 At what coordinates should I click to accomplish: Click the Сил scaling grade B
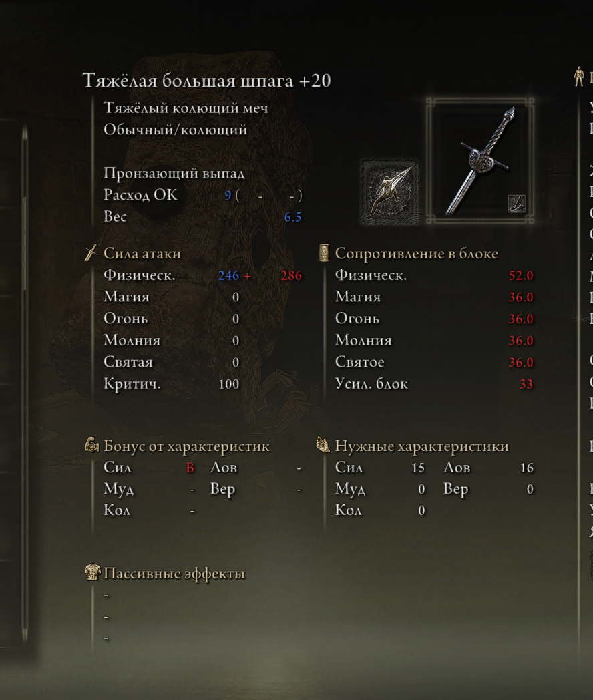(190, 468)
